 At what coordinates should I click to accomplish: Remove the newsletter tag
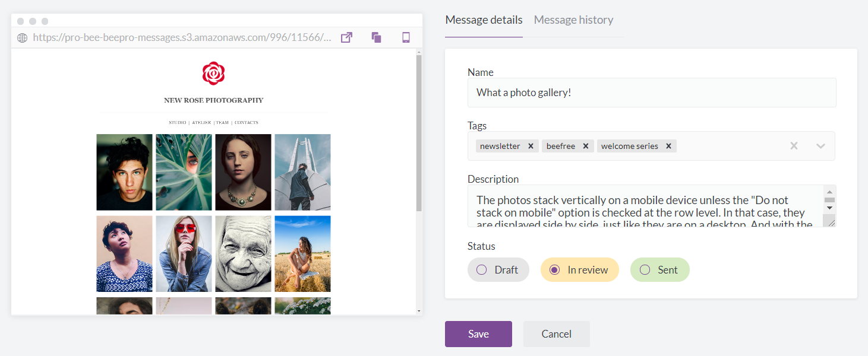tap(531, 146)
